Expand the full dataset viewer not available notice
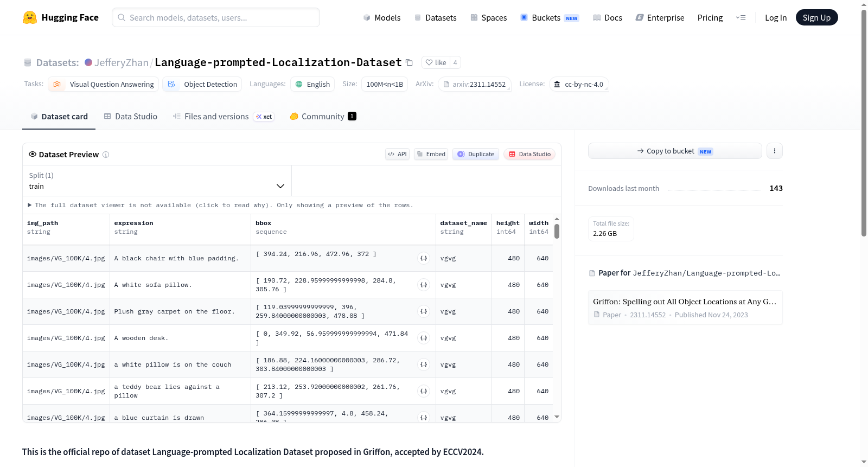Viewport: 868px width, 467px height. point(220,205)
